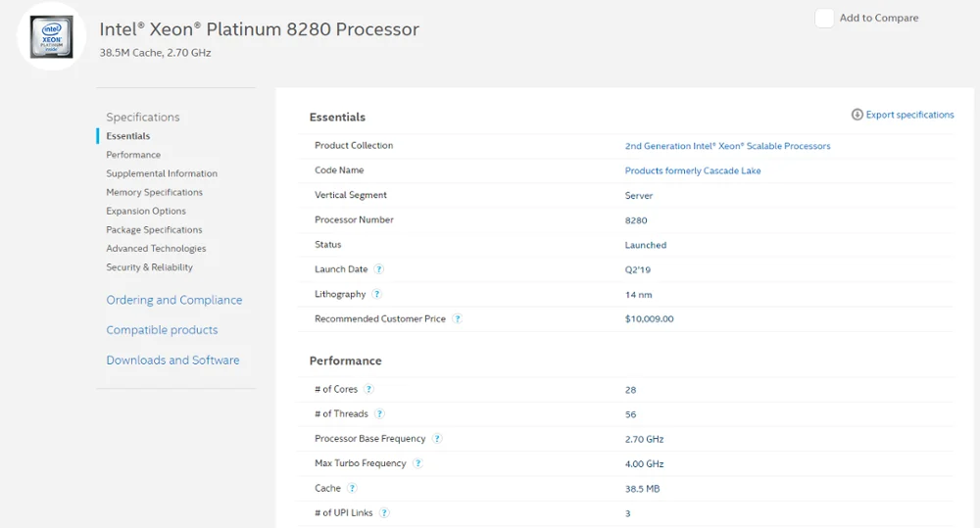This screenshot has height=528, width=980.
Task: Click the Export specifications download icon
Action: tap(857, 115)
